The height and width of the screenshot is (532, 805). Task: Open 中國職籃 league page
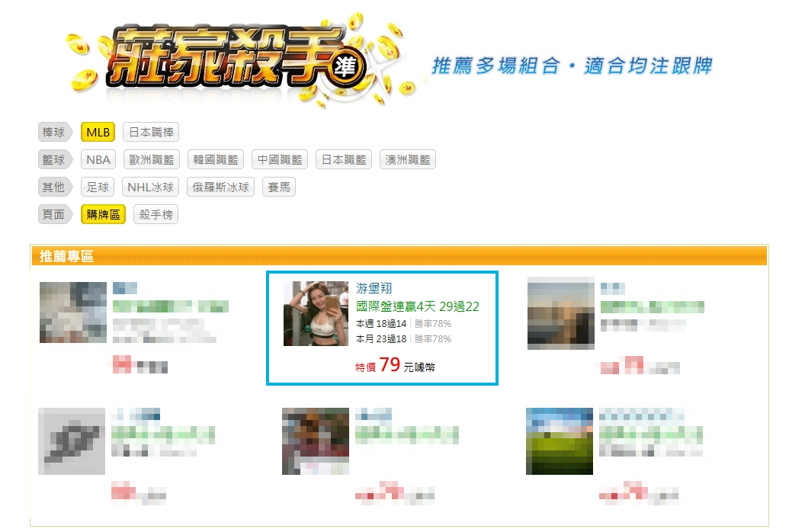(280, 160)
